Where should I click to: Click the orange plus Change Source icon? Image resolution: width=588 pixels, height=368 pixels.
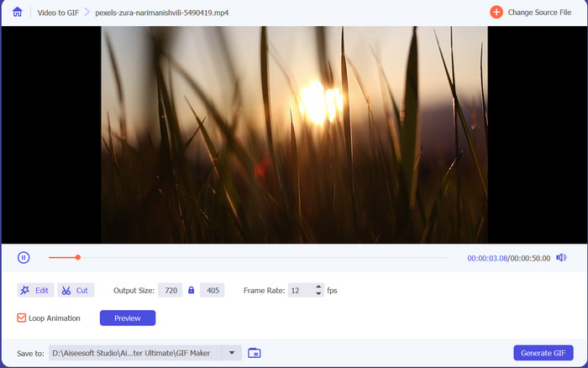click(x=496, y=13)
